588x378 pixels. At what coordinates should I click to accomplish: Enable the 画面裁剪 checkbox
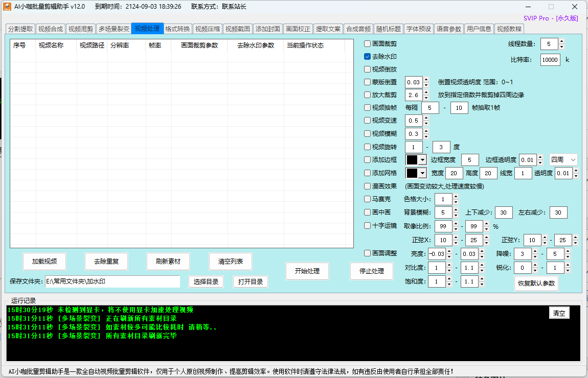click(367, 44)
